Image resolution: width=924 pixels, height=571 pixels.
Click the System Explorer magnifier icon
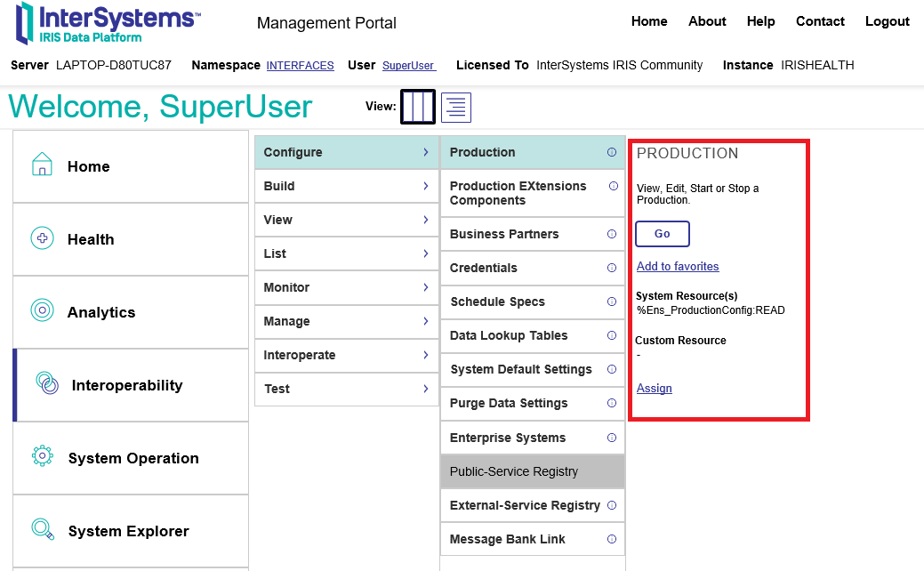(43, 529)
